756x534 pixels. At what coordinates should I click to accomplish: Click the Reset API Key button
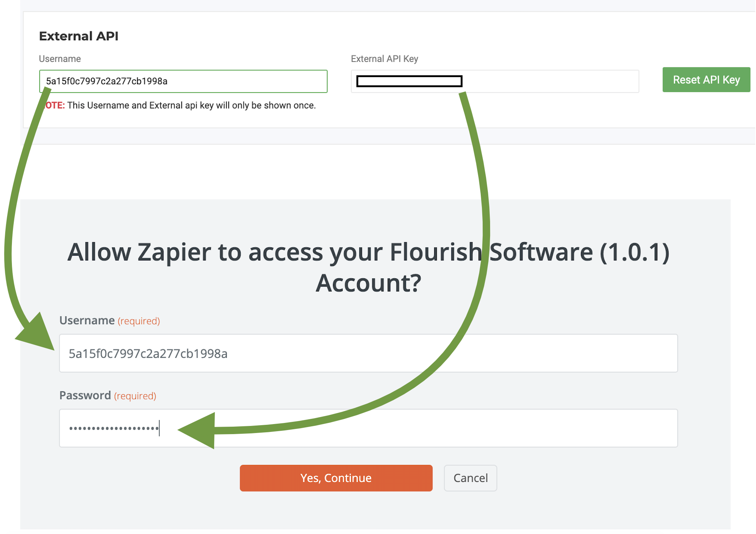(x=706, y=80)
